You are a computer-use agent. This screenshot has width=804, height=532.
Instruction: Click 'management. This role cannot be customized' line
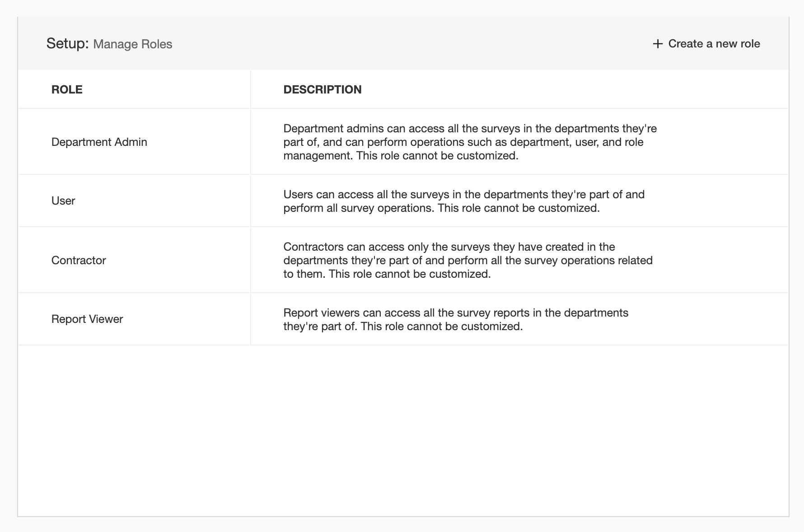click(x=401, y=156)
